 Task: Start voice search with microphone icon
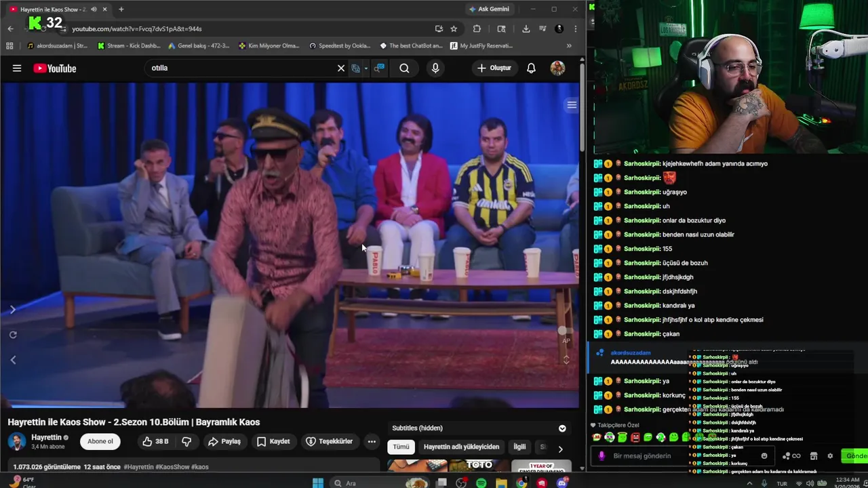click(435, 68)
